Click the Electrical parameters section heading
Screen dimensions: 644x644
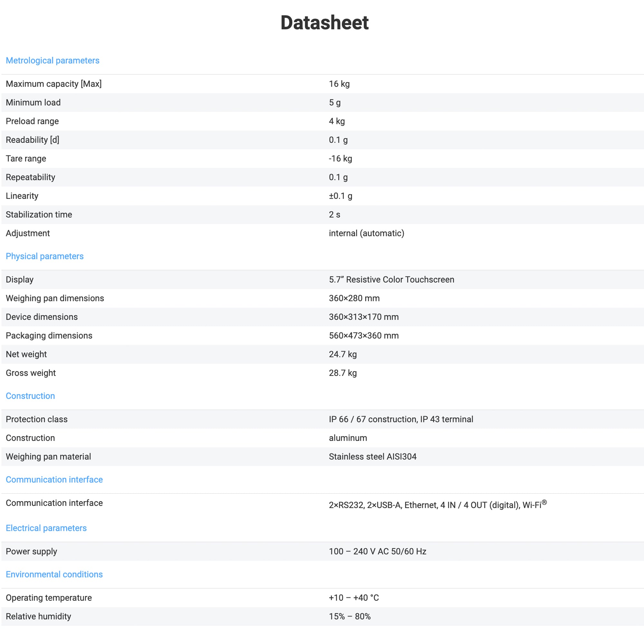pyautogui.click(x=46, y=528)
